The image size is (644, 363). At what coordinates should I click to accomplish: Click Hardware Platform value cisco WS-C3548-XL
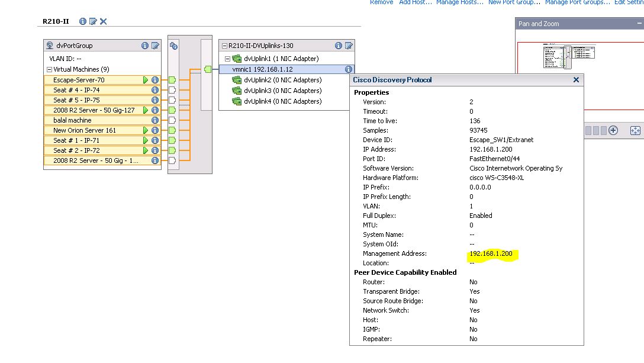(497, 178)
